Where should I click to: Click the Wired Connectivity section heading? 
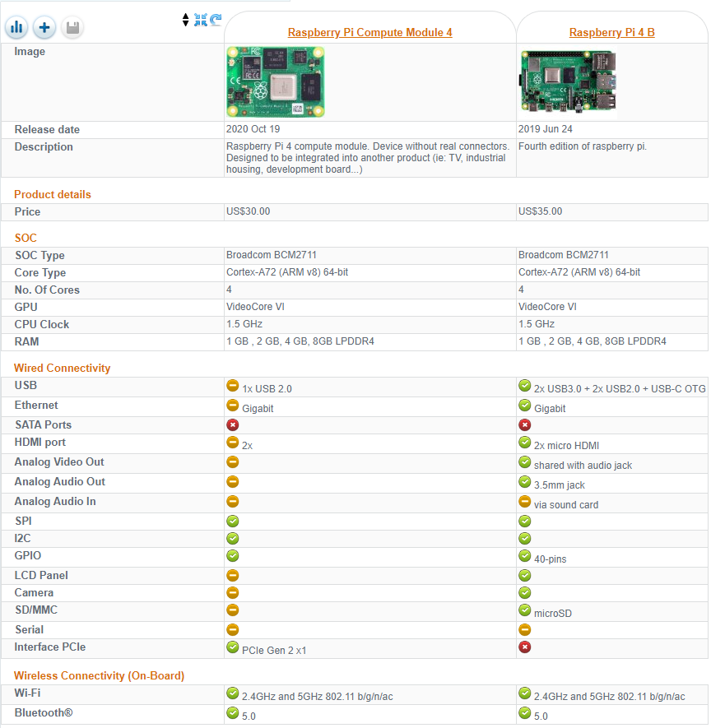tap(63, 369)
